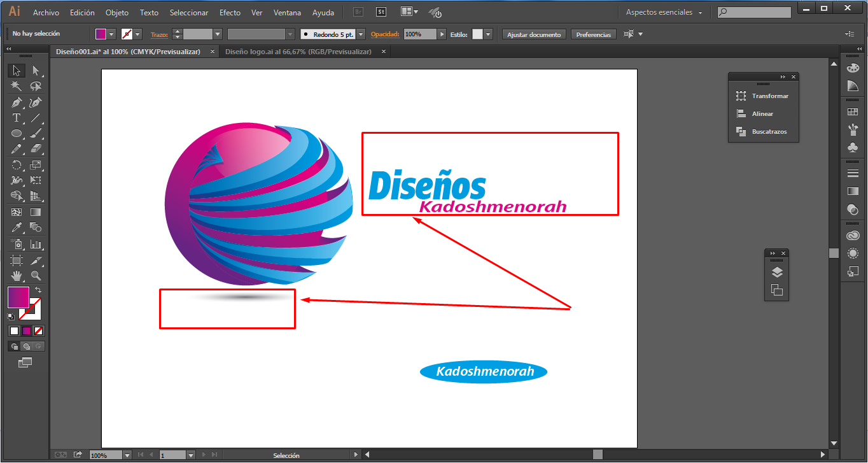Select the Rotate tool
The width and height of the screenshot is (868, 463).
click(x=17, y=165)
